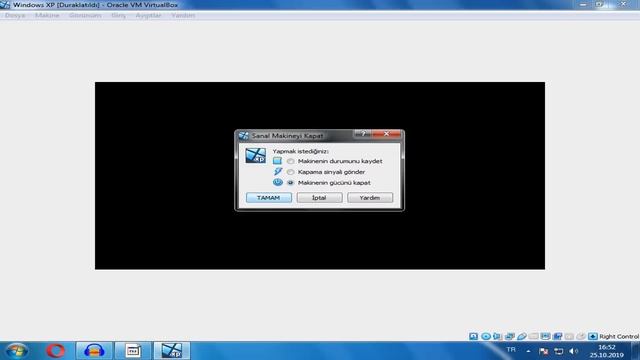640x360 pixels.
Task: Open the Makine menu
Action: 47,15
